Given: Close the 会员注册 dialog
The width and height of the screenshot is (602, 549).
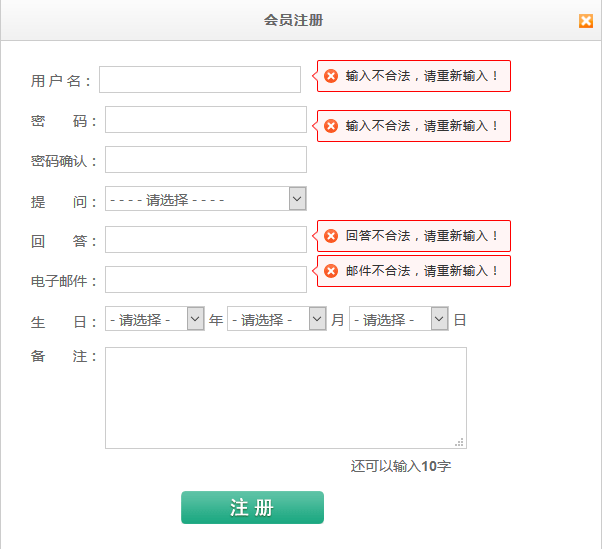Looking at the screenshot, I should [586, 21].
